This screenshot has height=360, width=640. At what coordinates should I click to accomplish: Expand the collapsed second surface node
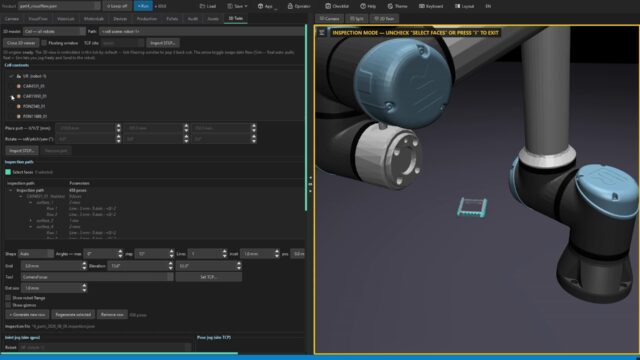point(31,220)
